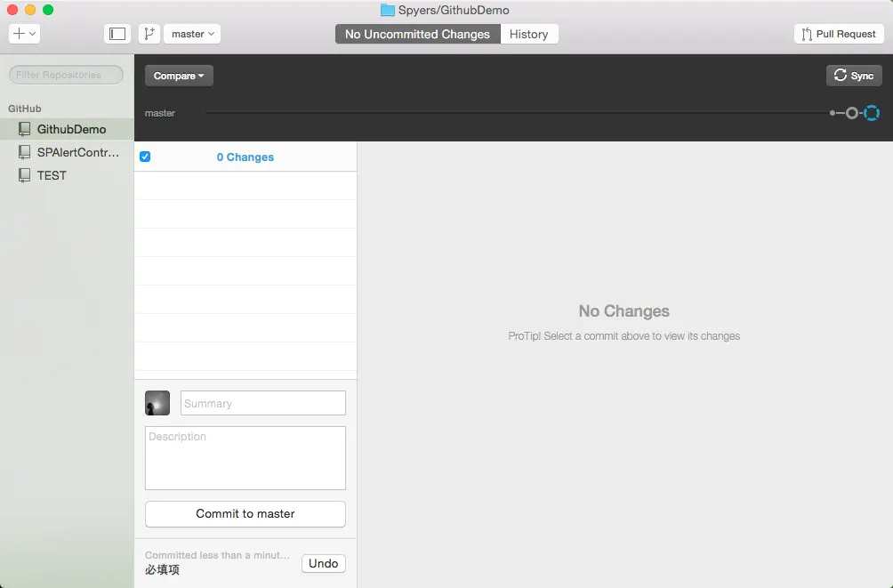Open the add repository plus menu

24,34
